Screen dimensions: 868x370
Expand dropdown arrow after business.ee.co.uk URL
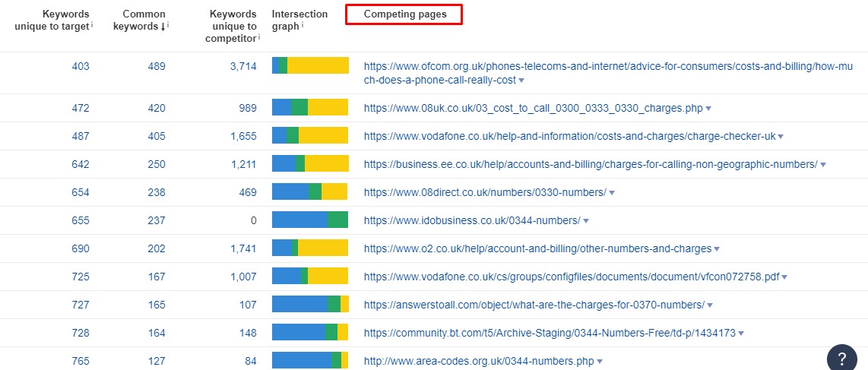823,165
